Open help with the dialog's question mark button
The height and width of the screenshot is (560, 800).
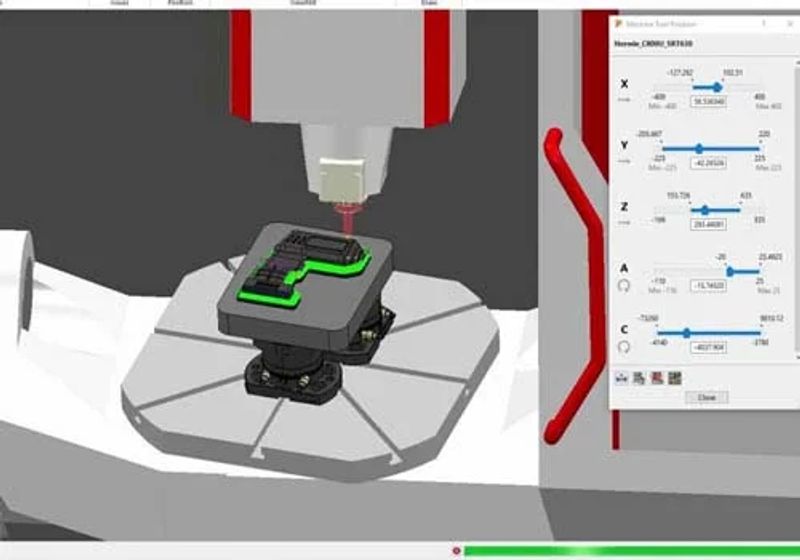(764, 23)
